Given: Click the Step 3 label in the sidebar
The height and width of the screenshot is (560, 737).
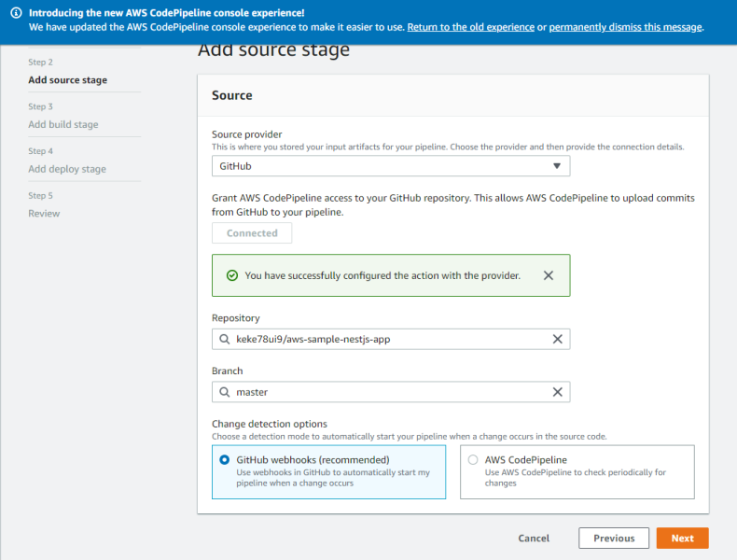Looking at the screenshot, I should click(x=40, y=106).
